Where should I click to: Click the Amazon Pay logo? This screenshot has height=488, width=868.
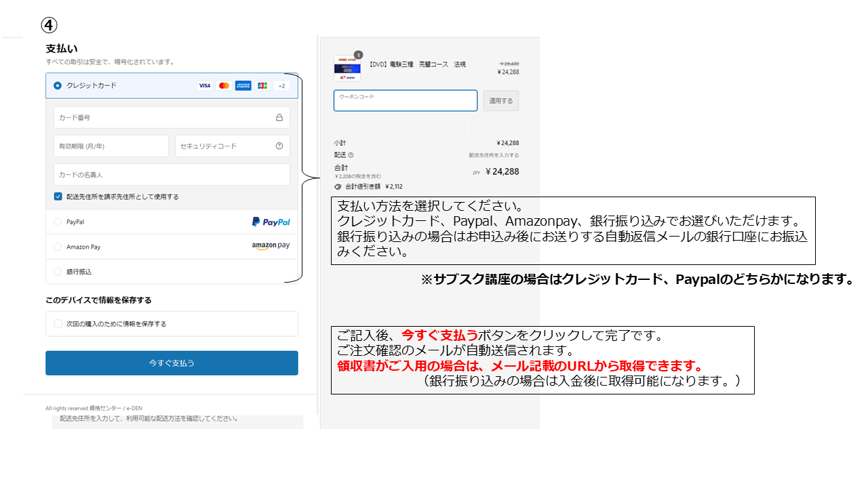click(x=271, y=246)
